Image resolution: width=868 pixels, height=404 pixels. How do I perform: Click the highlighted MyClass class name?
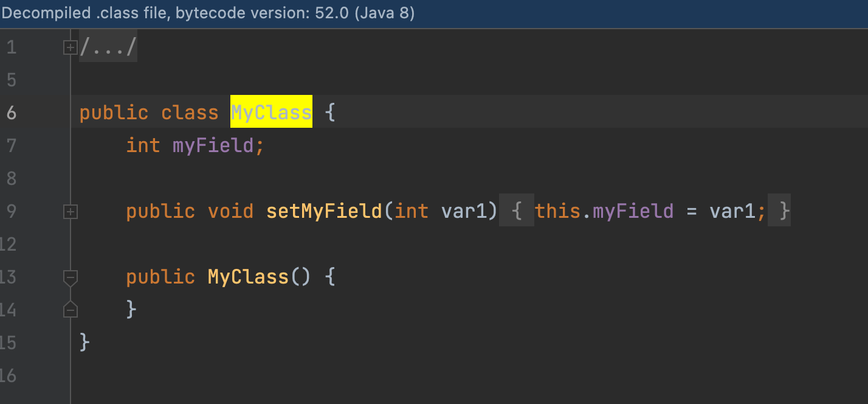[x=271, y=112]
